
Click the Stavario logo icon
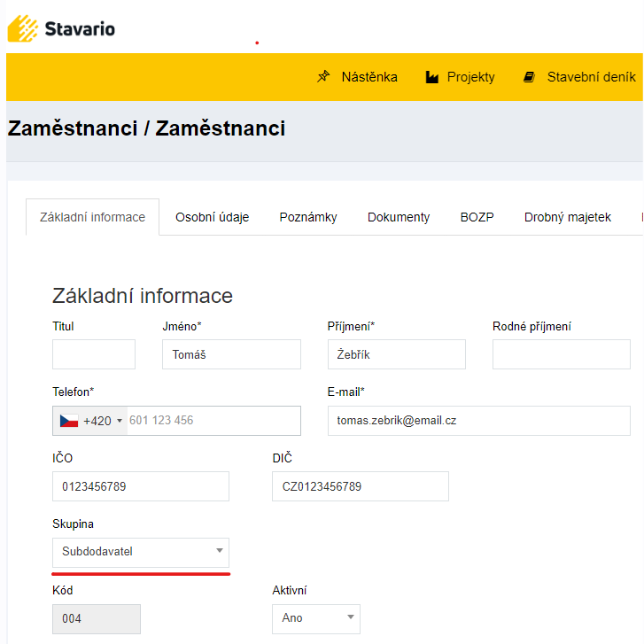click(23, 28)
